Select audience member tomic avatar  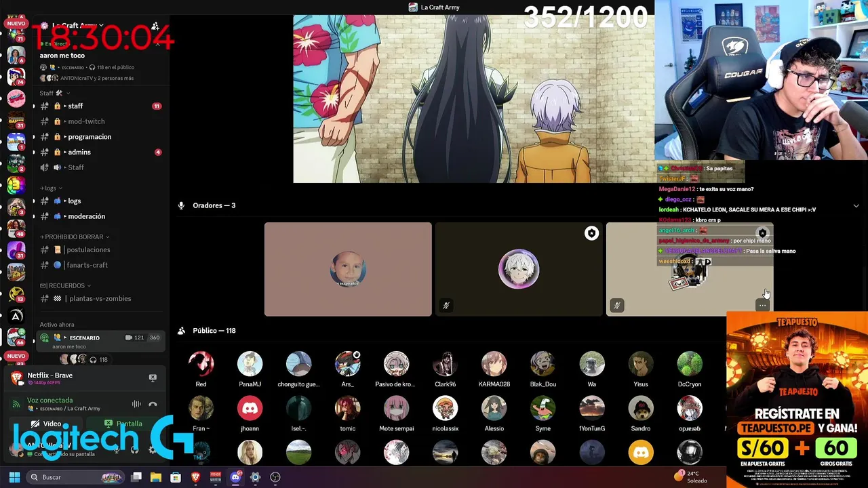click(x=347, y=409)
